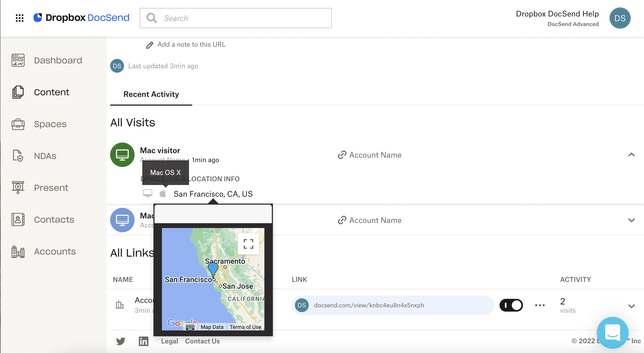
Task: Open NDAs in sidebar
Action: pos(45,156)
